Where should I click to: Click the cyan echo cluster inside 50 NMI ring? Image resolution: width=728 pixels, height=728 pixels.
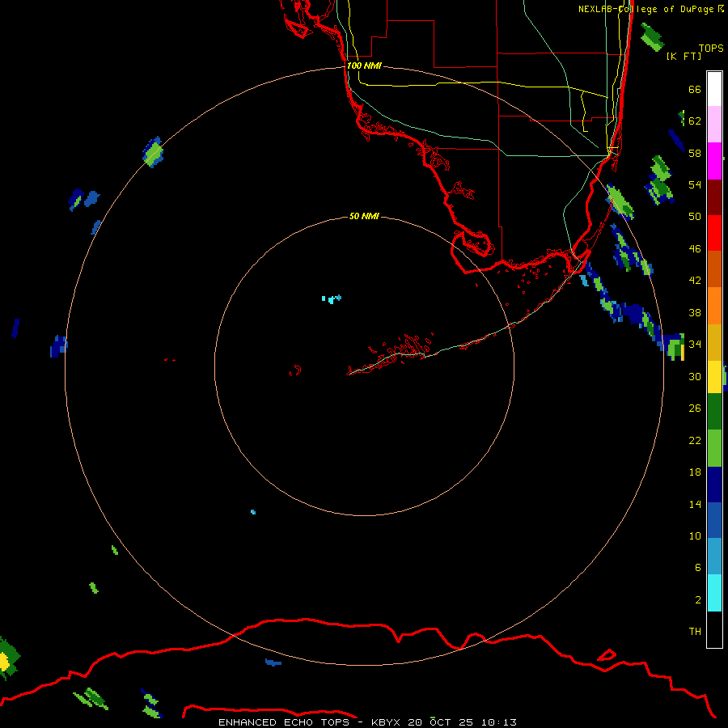coord(332,298)
